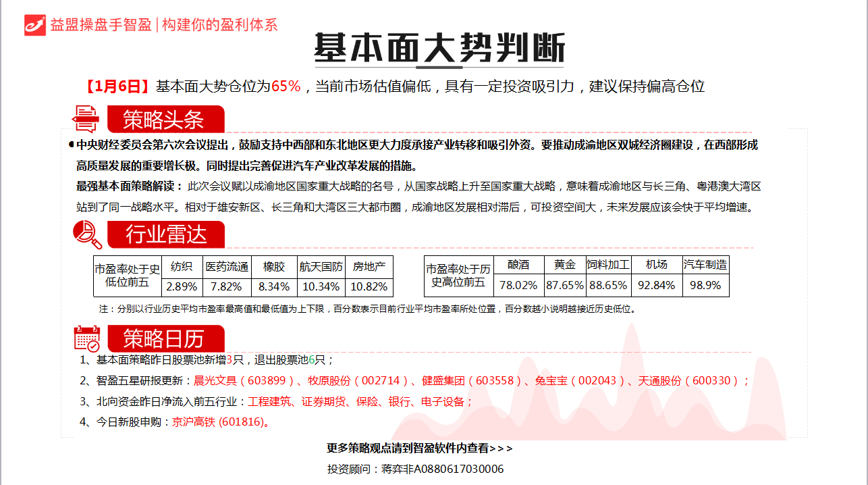This screenshot has width=868, height=485.
Task: Click the 策略日历 calendar icon
Action: 87,338
